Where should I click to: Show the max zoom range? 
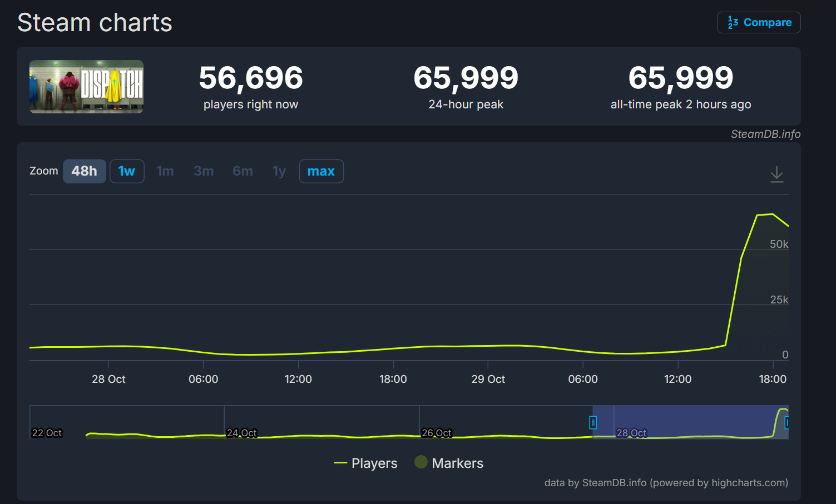(x=321, y=171)
